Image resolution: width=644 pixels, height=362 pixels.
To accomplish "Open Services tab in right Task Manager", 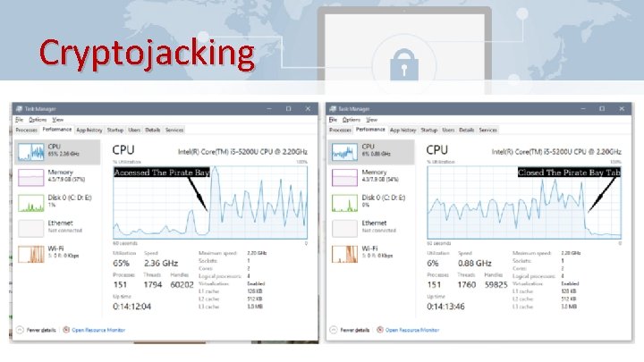I will pyautogui.click(x=488, y=130).
